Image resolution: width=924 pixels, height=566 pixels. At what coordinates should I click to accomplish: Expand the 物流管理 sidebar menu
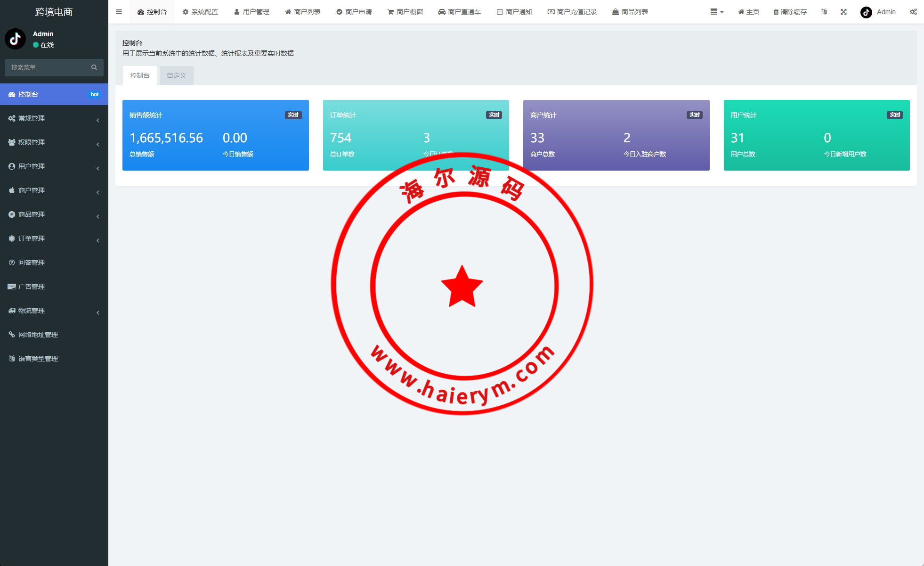(x=54, y=311)
